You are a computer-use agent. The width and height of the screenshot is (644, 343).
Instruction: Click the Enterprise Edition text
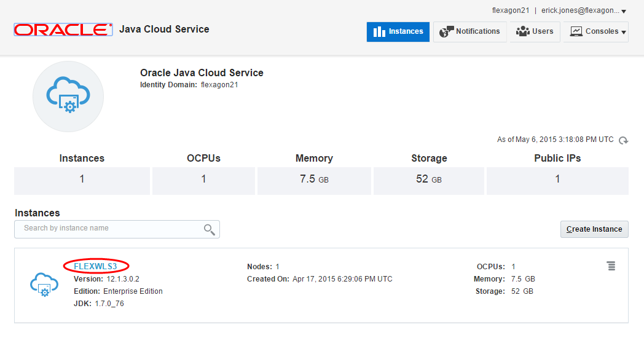pyautogui.click(x=133, y=291)
